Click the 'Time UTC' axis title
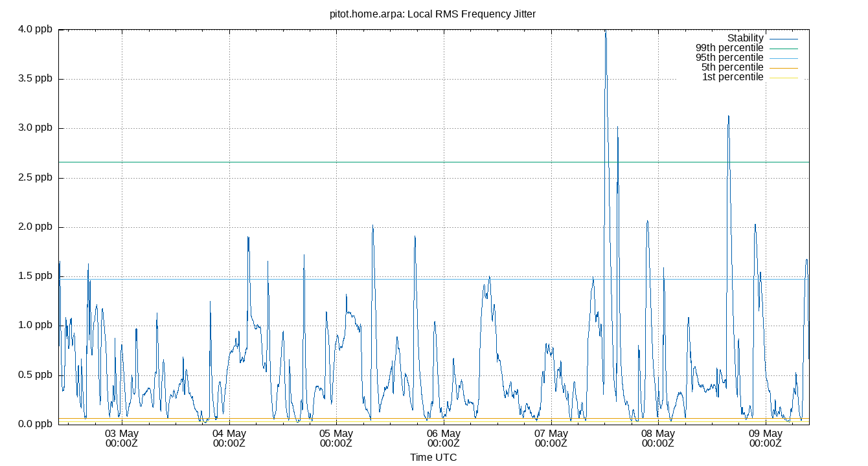Screen dimensions: 868x466 pos(433,458)
